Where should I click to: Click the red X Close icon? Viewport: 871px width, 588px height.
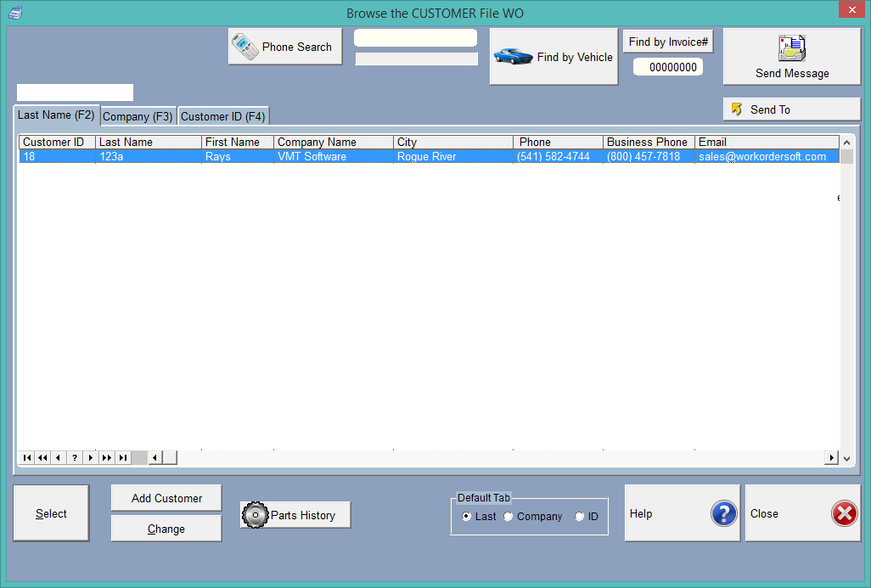(845, 513)
